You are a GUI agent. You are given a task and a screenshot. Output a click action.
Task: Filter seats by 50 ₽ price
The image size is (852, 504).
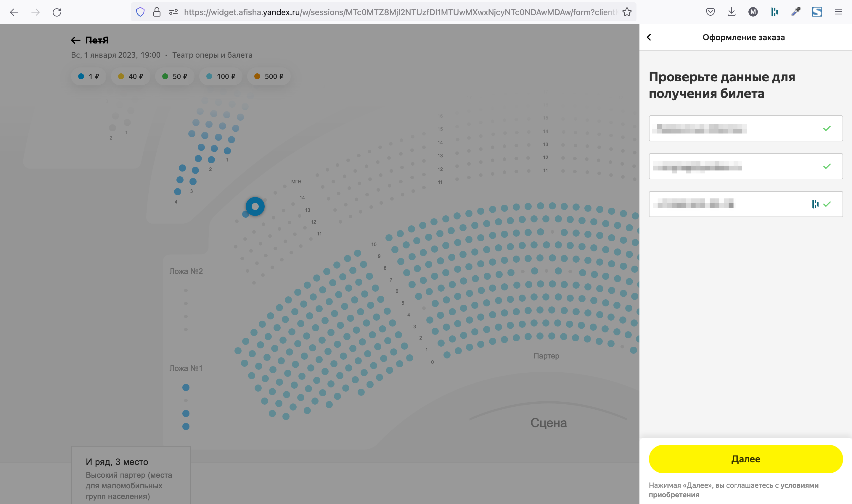175,76
